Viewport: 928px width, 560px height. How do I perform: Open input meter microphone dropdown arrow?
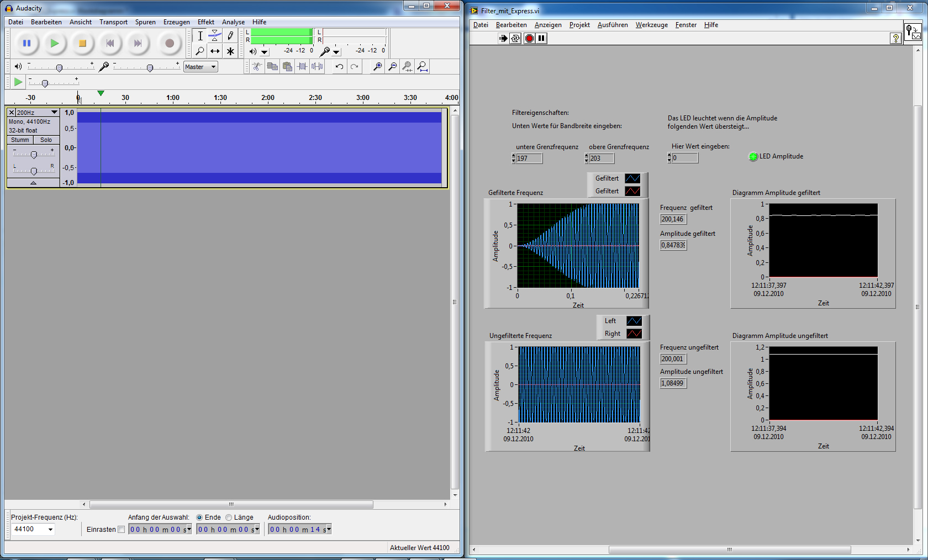click(x=336, y=52)
